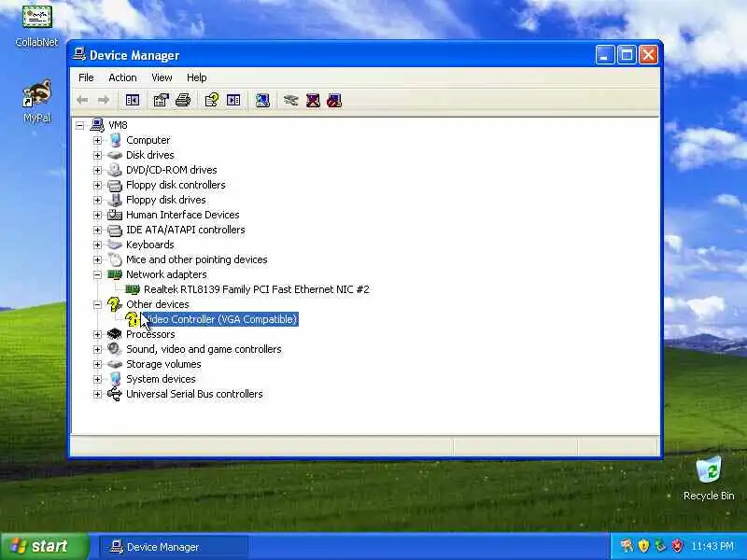Click the Realtek network card icon

[x=132, y=289]
